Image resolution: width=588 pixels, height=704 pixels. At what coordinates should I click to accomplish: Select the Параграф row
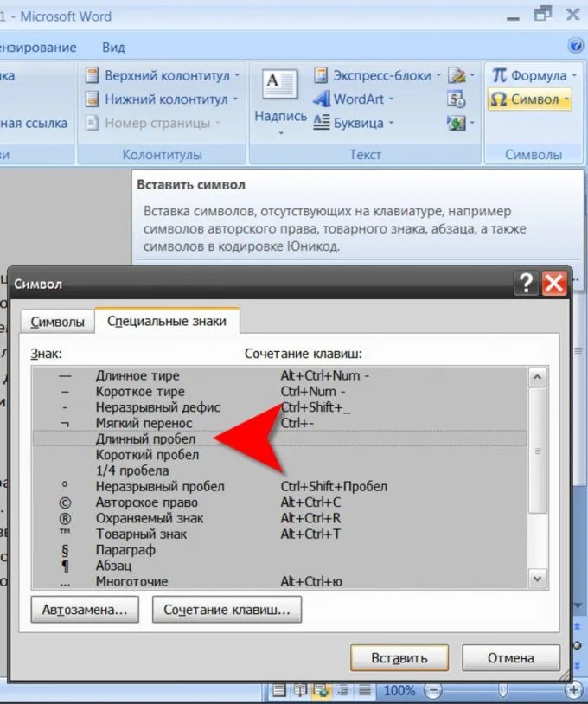coord(279,550)
